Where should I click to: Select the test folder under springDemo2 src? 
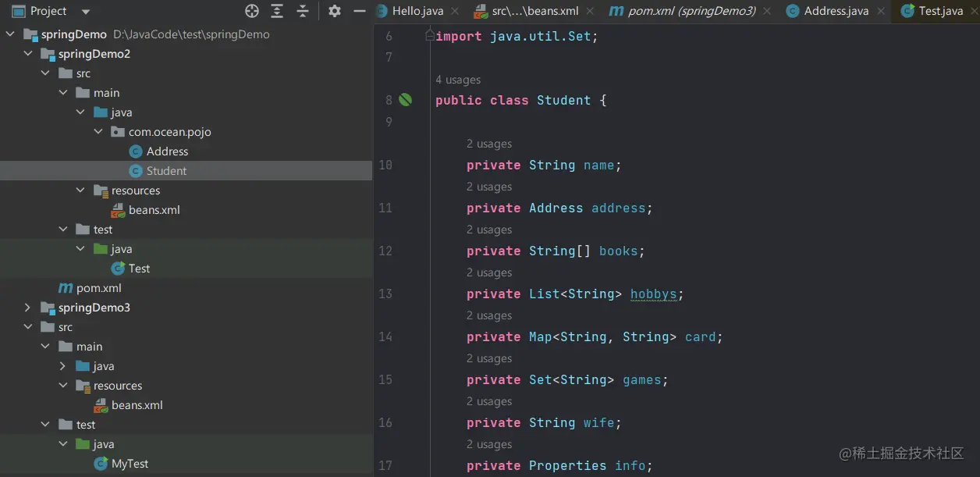pyautogui.click(x=103, y=230)
